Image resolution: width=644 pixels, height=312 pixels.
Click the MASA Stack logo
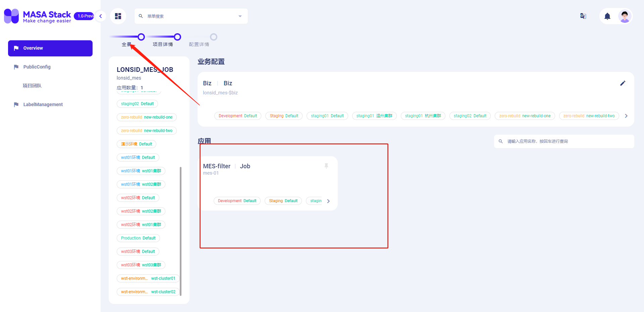click(x=38, y=16)
